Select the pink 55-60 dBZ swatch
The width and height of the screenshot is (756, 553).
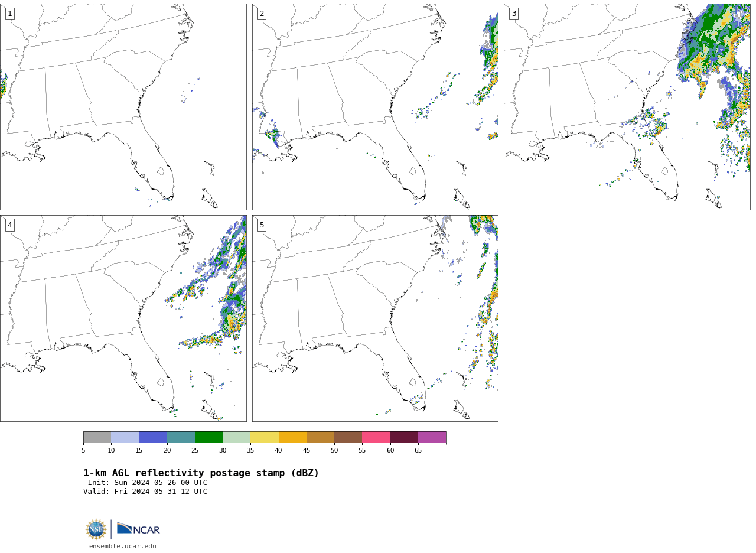tap(376, 437)
